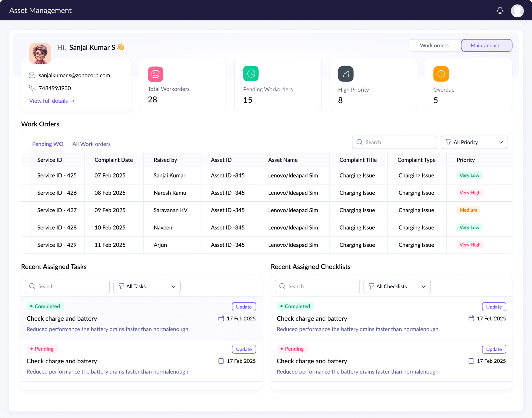Image resolution: width=532 pixels, height=418 pixels.
Task: Expand the All Checklists dropdown
Action: tap(397, 286)
